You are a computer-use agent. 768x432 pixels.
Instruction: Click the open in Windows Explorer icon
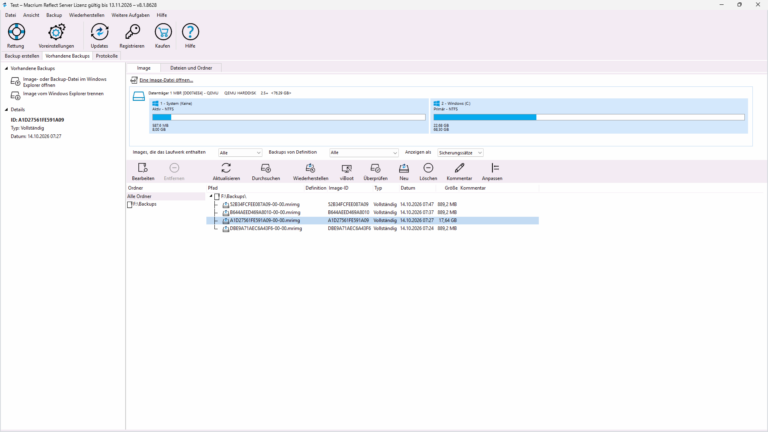(x=16, y=81)
